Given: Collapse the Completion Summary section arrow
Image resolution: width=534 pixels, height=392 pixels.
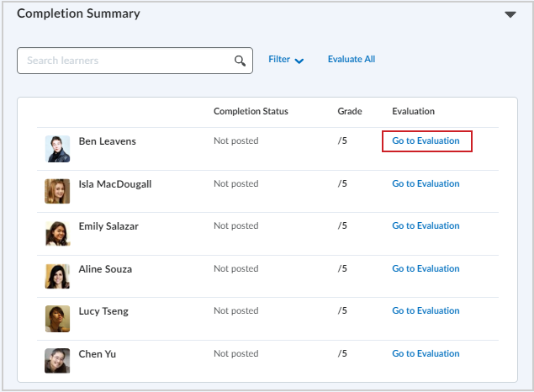Looking at the screenshot, I should click(510, 14).
